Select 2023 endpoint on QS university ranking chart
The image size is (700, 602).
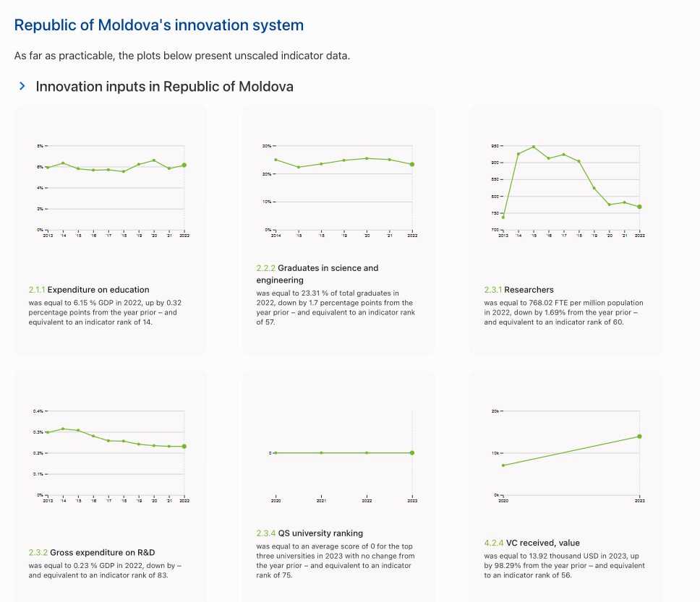412,453
